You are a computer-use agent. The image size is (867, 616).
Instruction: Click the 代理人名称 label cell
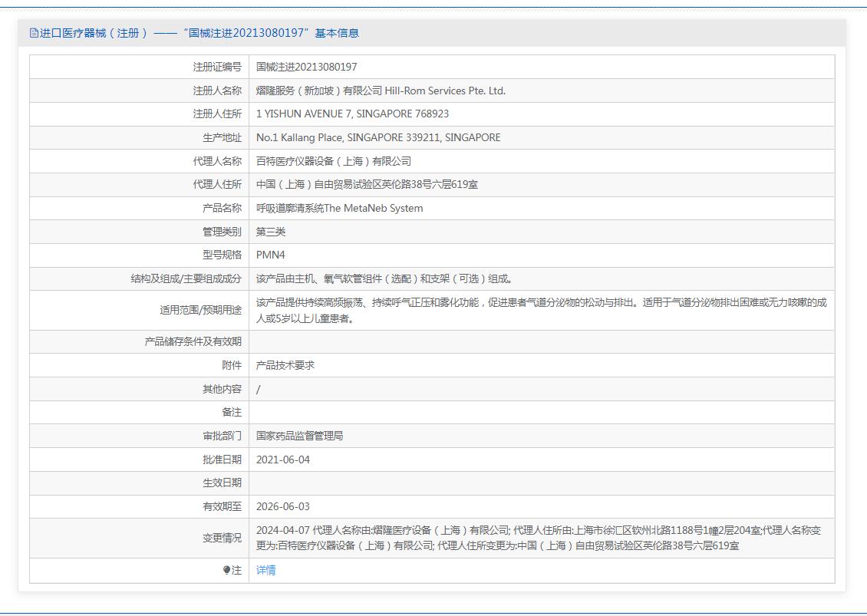140,161
